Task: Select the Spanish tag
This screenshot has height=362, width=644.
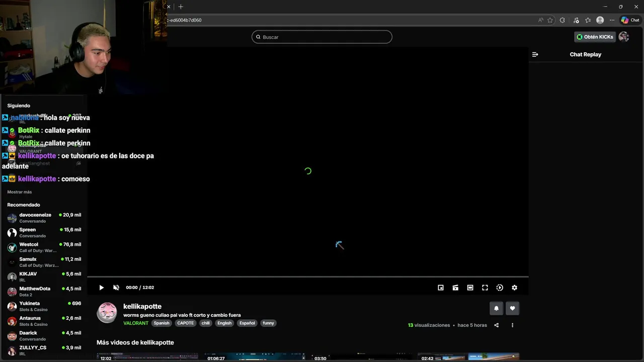Action: (x=162, y=323)
